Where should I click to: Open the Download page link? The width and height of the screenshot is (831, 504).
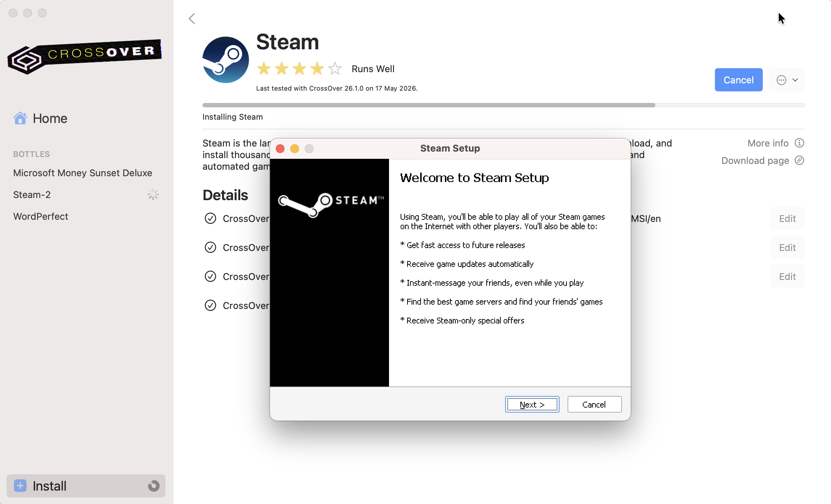coord(755,161)
